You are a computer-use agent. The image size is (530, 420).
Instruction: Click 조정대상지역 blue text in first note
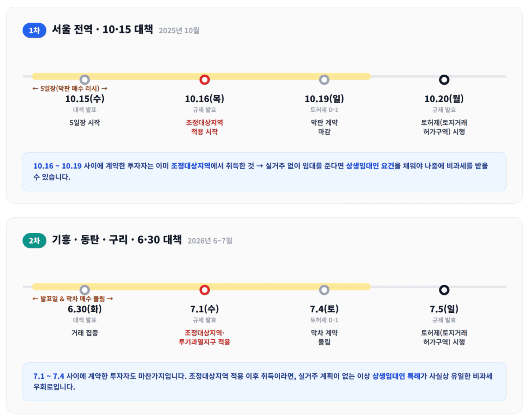(191, 166)
